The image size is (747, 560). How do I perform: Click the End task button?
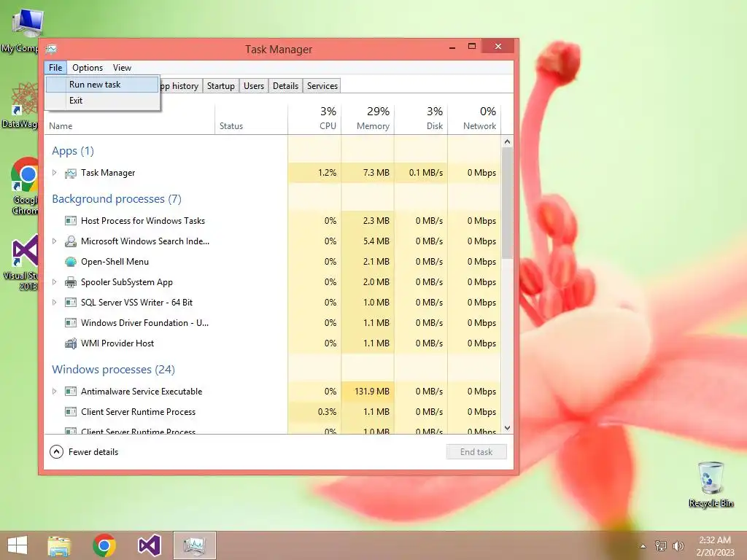[x=476, y=452]
